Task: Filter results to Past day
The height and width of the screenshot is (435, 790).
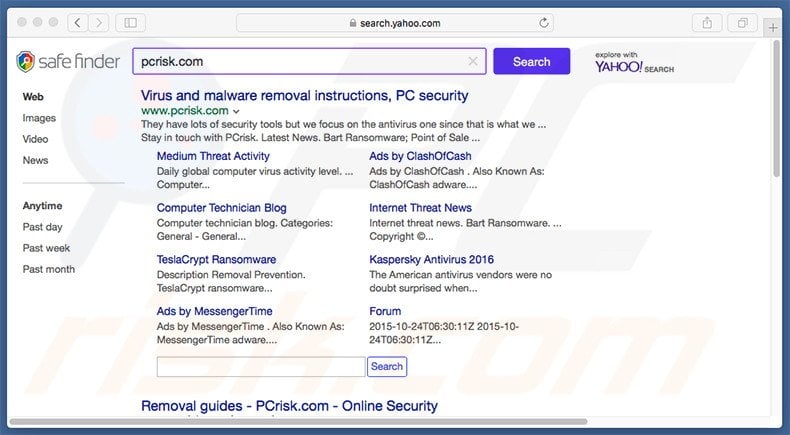Action: coord(42,227)
